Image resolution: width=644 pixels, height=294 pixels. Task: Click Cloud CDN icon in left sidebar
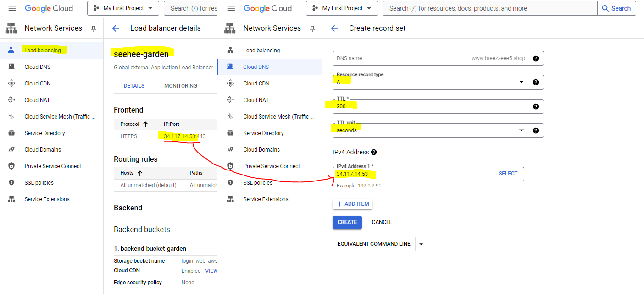point(11,84)
